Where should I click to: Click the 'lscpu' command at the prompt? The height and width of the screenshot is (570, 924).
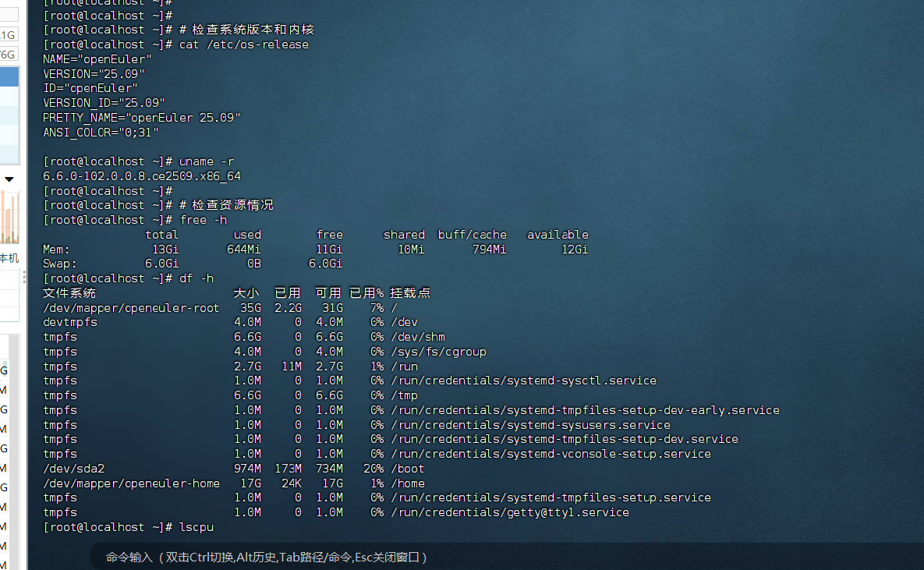(196, 527)
